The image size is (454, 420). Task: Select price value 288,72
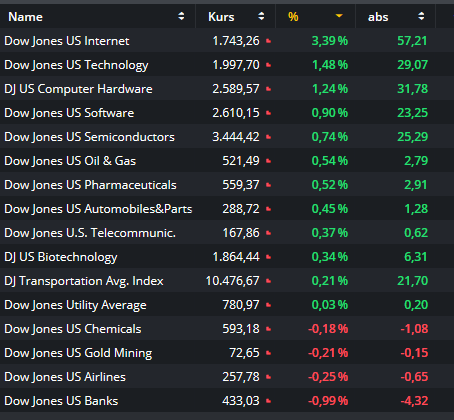tap(241, 209)
